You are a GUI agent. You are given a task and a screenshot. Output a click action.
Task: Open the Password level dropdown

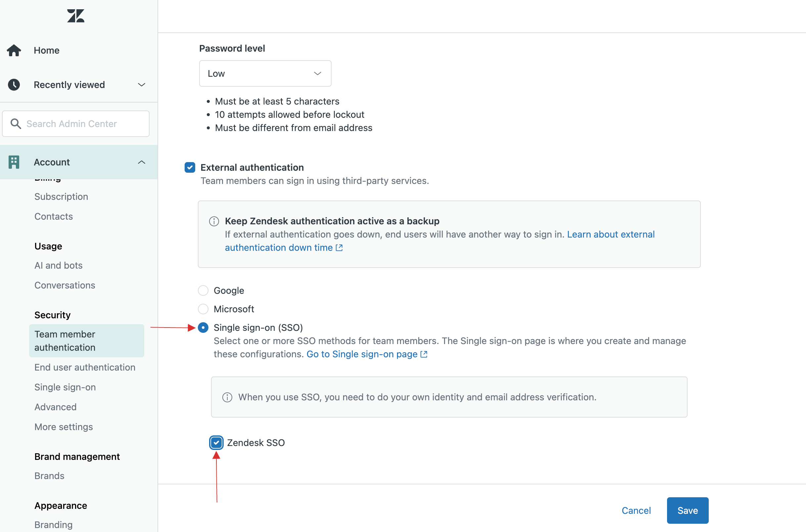point(265,74)
